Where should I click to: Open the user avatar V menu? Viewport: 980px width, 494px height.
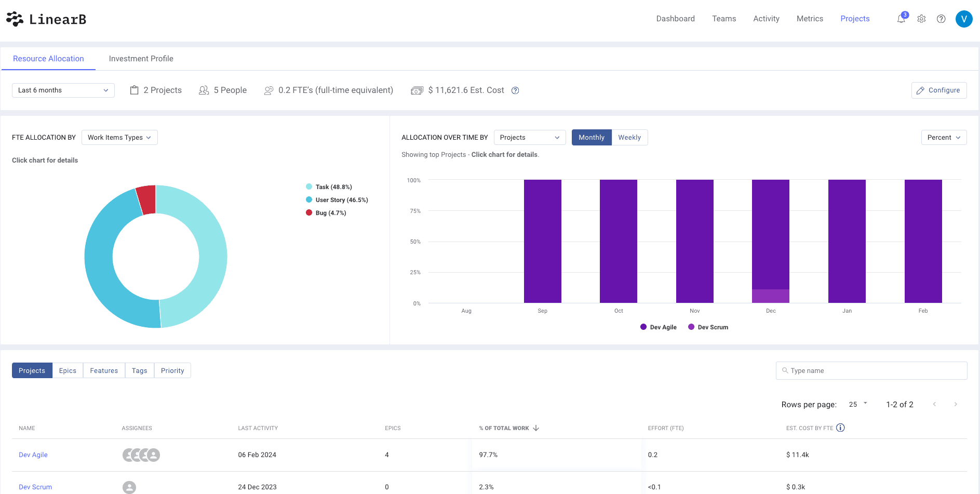tap(964, 19)
